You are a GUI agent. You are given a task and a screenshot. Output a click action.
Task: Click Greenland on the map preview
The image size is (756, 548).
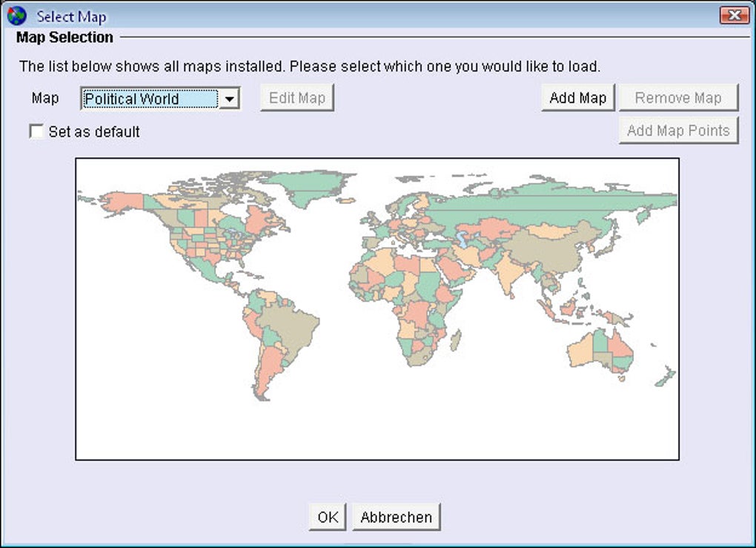308,185
